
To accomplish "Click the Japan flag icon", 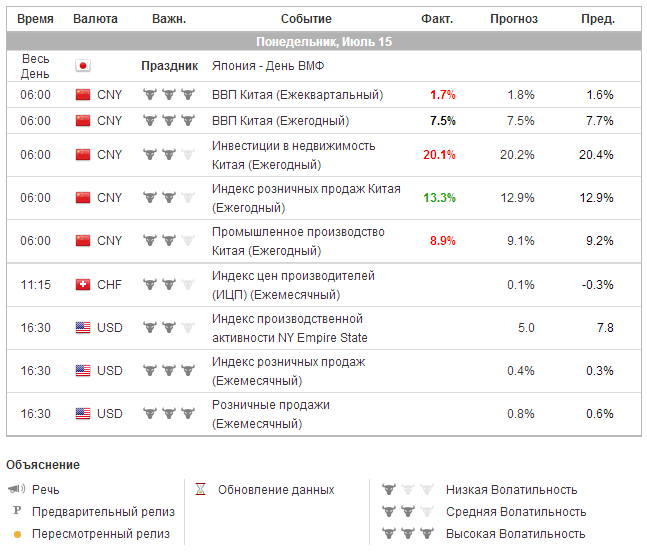I will [x=83, y=66].
